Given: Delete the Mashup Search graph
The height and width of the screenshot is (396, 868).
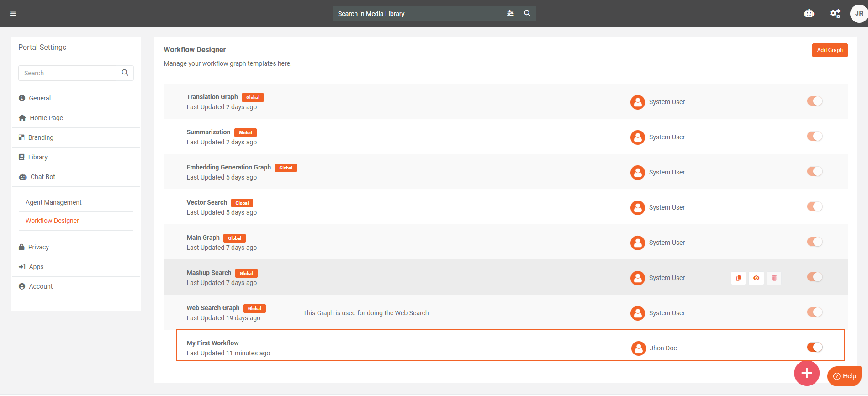Looking at the screenshot, I should pyautogui.click(x=774, y=278).
